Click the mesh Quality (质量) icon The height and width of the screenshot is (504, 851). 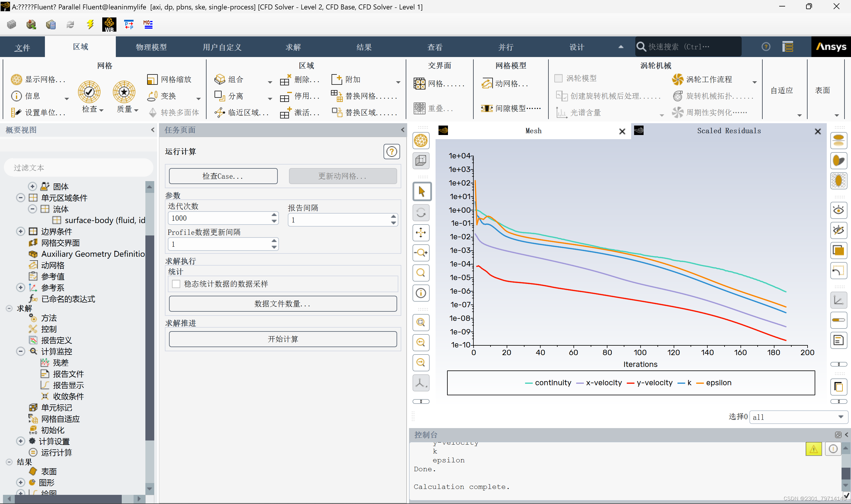(124, 92)
